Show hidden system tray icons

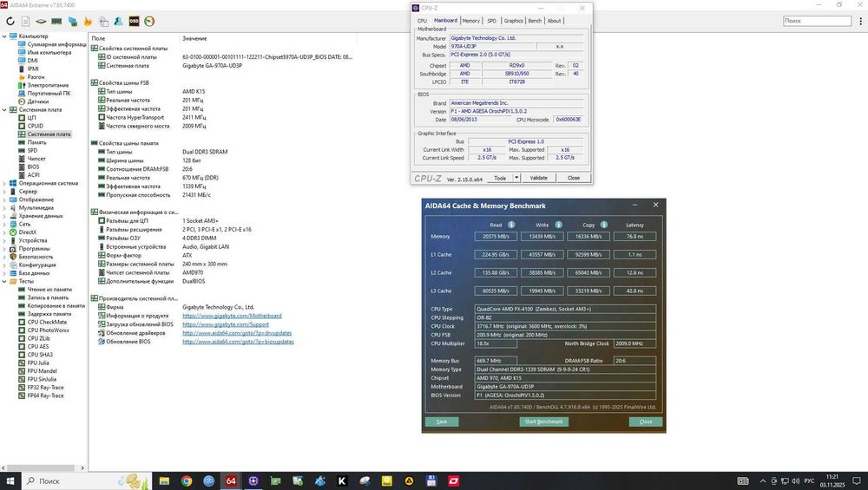[763, 480]
